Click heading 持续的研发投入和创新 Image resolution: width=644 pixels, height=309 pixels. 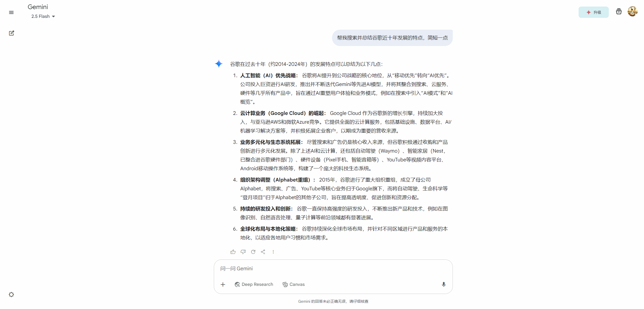click(266, 209)
